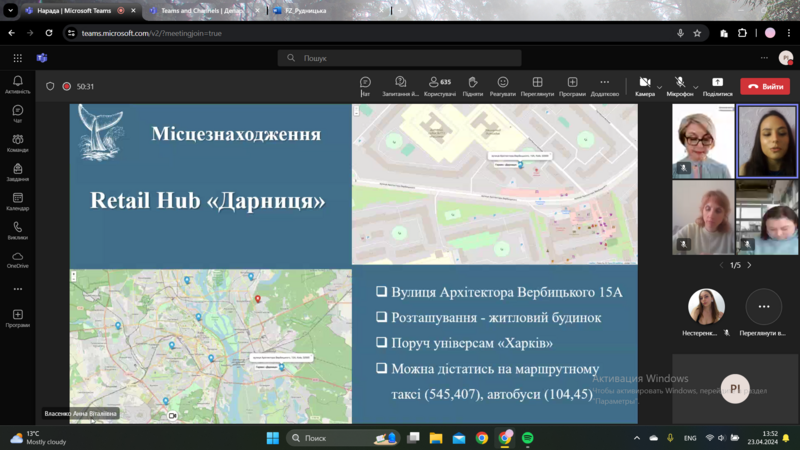Toggle the camera (Камера) on

point(645,86)
